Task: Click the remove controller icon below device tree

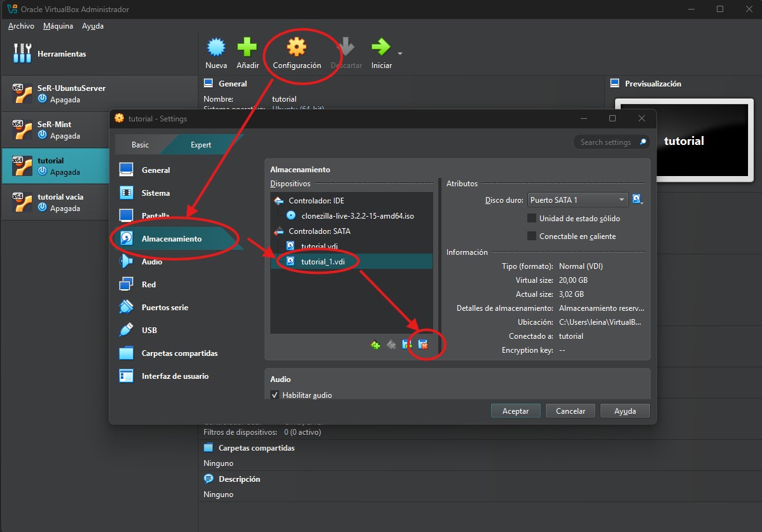Action: coord(391,344)
